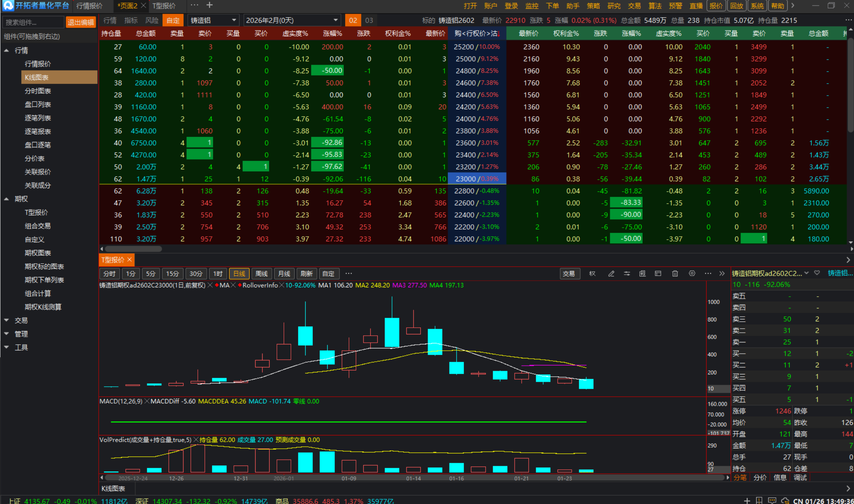This screenshot has height=504, width=854.
Task: Switch chart period to 15分
Action: [172, 274]
